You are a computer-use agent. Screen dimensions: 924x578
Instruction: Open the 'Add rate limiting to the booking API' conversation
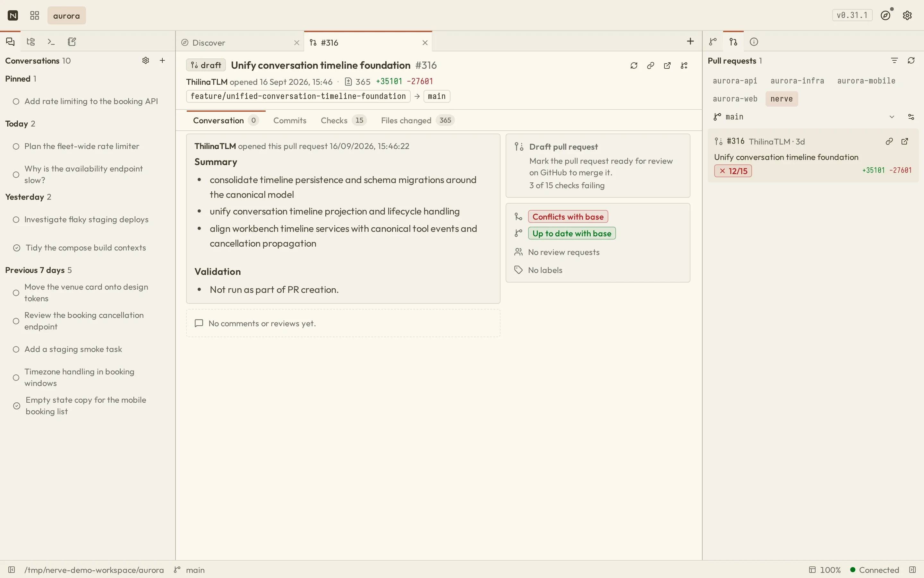(88, 101)
